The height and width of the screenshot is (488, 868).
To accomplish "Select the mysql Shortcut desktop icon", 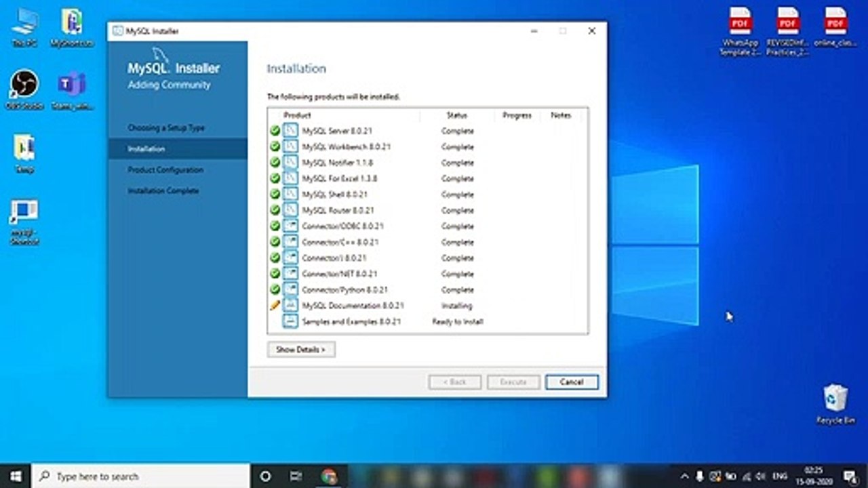I will pyautogui.click(x=24, y=222).
